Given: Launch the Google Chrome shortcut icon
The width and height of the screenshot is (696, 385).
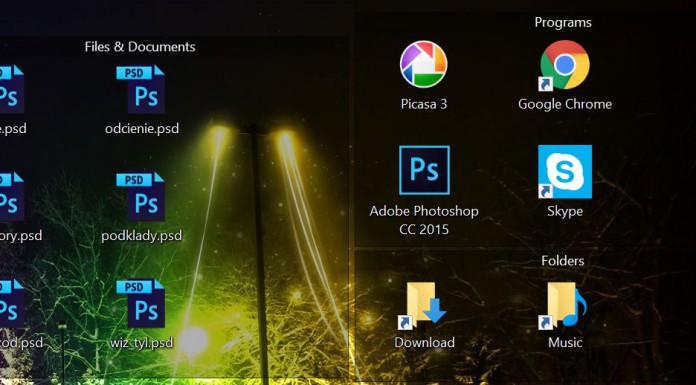Looking at the screenshot, I should pos(564,65).
